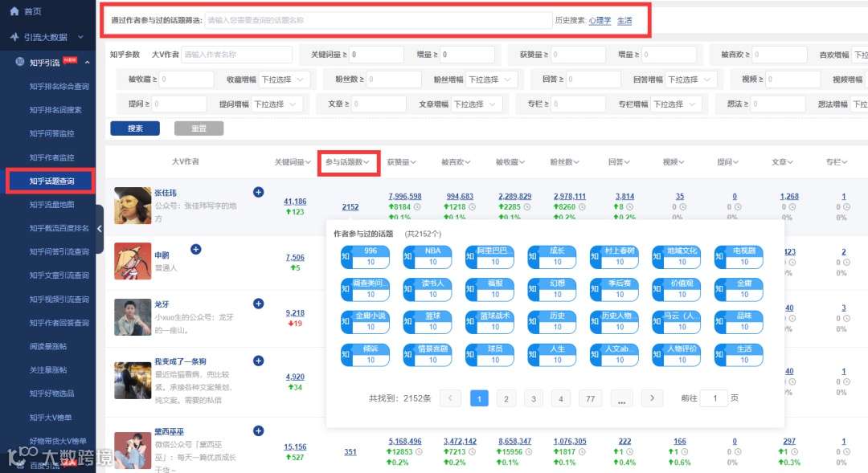
Task: Open the 文章增幅 dropdown
Action: [476, 104]
